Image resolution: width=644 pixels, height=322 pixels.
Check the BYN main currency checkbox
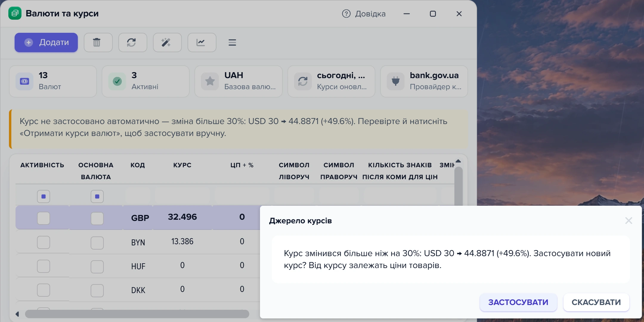click(97, 243)
